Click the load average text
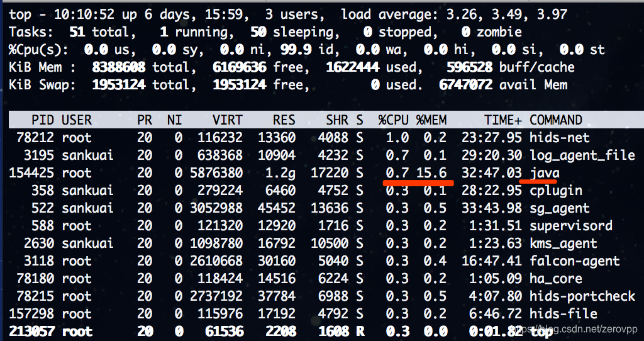Image resolution: width=644 pixels, height=341 pixels. pyautogui.click(x=454, y=15)
